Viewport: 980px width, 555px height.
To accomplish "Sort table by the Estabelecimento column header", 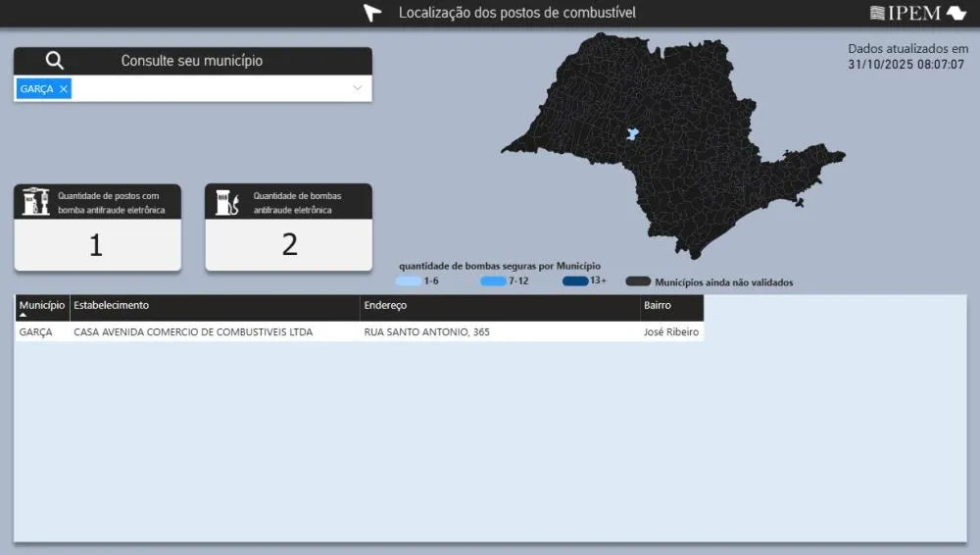I will (x=112, y=306).
